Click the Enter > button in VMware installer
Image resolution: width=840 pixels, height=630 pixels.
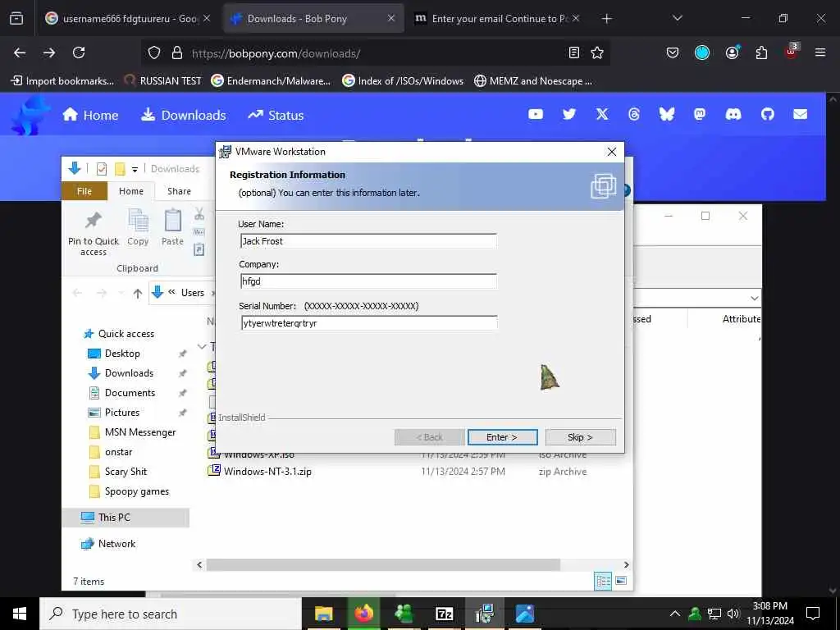[502, 437]
